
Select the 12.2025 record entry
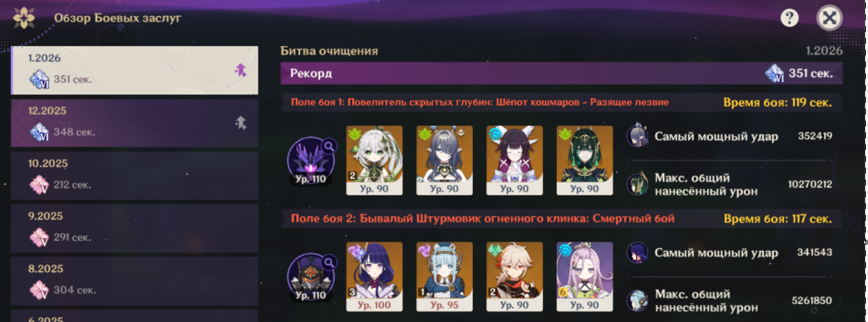(135, 122)
